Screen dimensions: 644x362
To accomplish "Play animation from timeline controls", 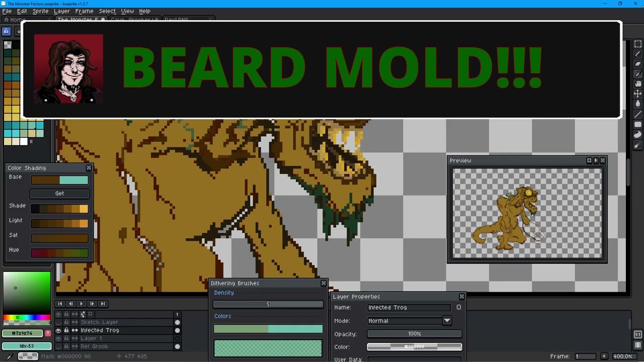I will point(81,304).
